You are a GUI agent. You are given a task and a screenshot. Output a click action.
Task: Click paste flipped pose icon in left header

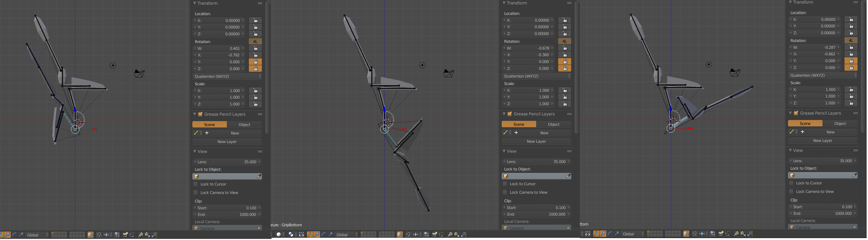[154, 235]
